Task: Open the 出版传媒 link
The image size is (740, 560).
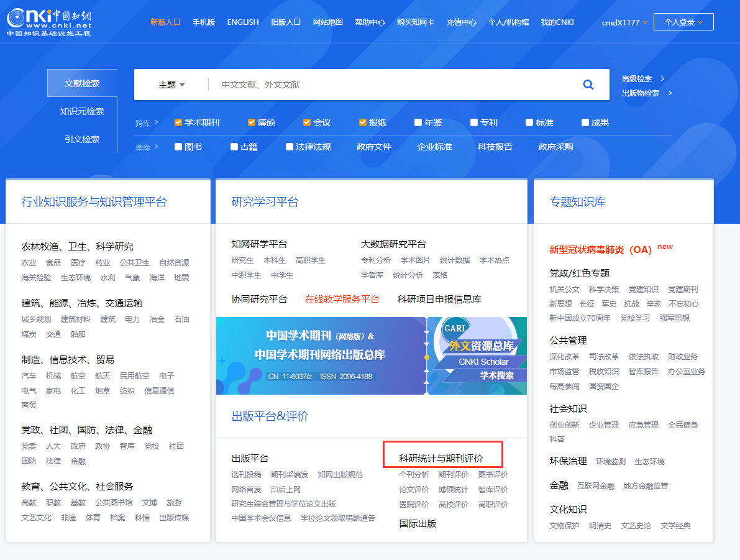Action: (x=174, y=518)
